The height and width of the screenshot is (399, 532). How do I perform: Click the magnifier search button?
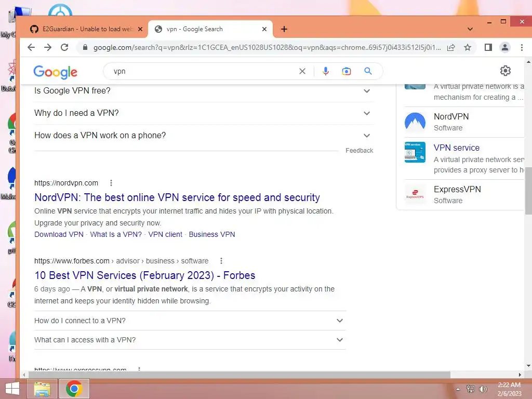pos(368,71)
